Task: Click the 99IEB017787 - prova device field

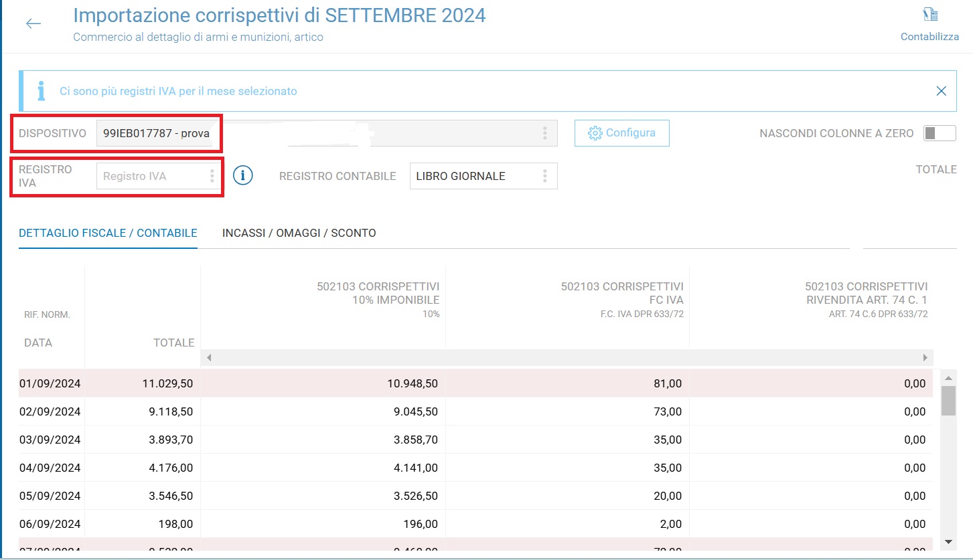Action: (327, 133)
